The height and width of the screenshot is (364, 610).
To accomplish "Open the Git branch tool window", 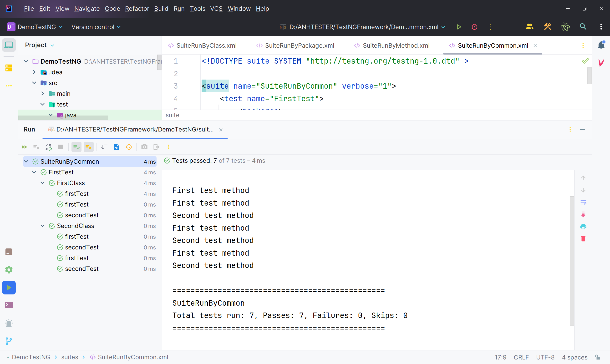I will coord(9,341).
